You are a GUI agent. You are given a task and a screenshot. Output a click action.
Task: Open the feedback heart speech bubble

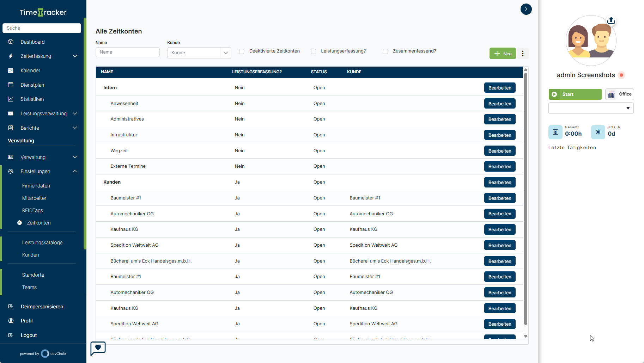tap(98, 348)
